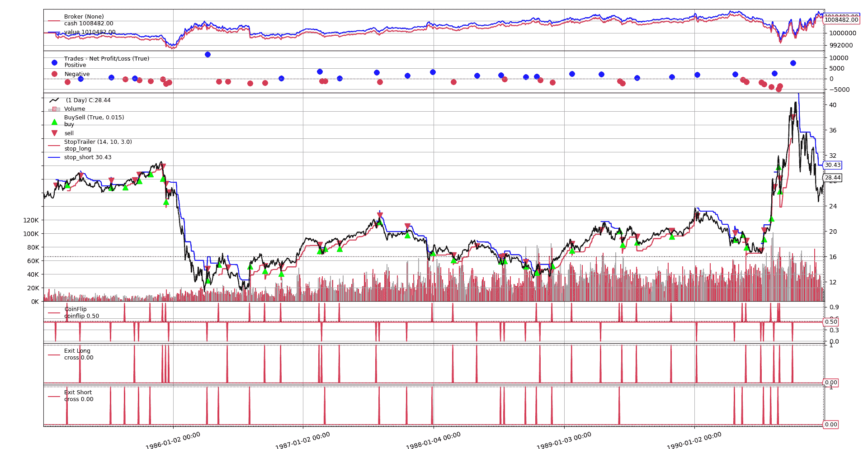
Task: Click the 30.43 price tag on right axis
Action: pos(832,165)
